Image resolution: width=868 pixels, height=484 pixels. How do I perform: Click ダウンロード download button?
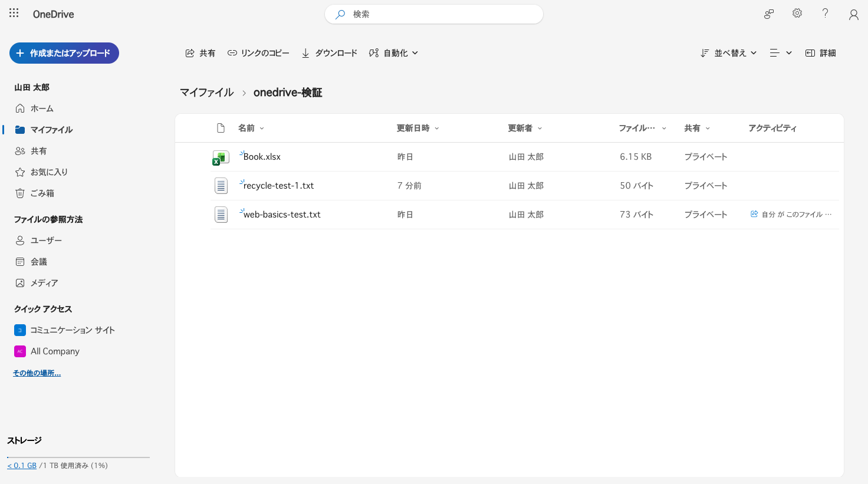[330, 53]
